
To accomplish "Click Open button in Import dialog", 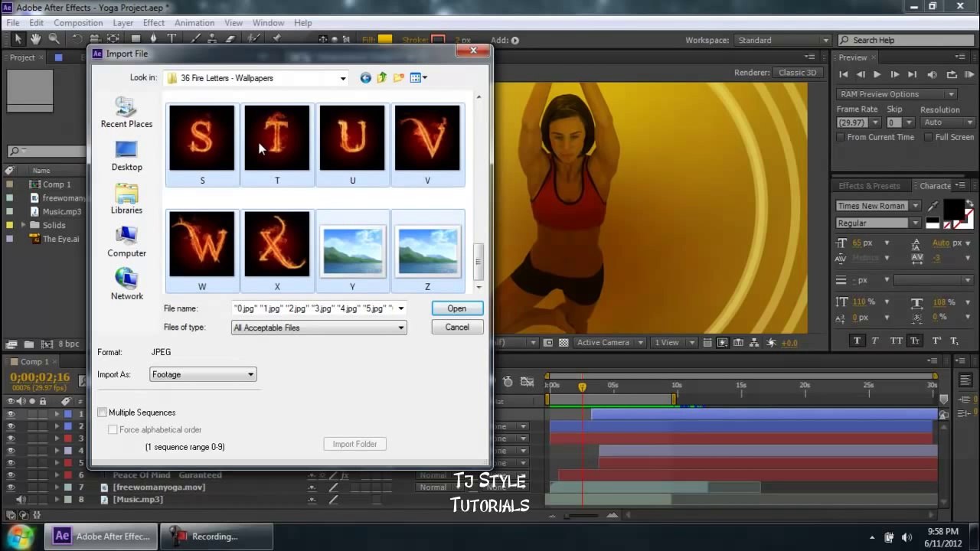I will (457, 308).
